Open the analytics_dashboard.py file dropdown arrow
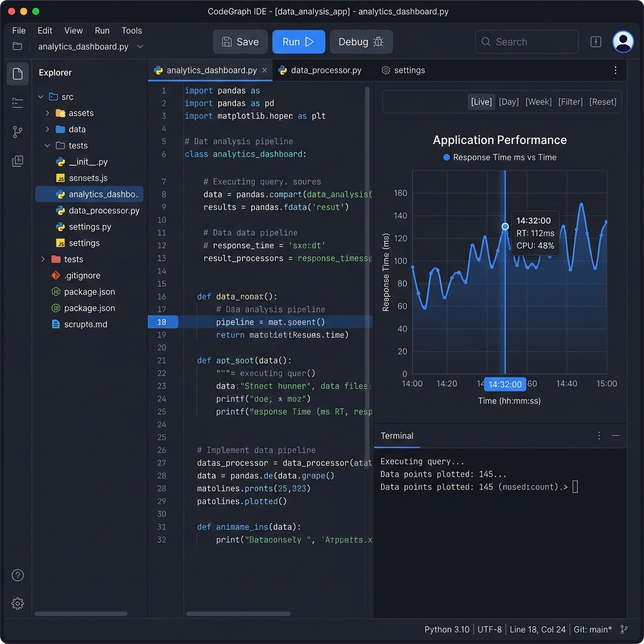The height and width of the screenshot is (644, 644). pos(140,47)
